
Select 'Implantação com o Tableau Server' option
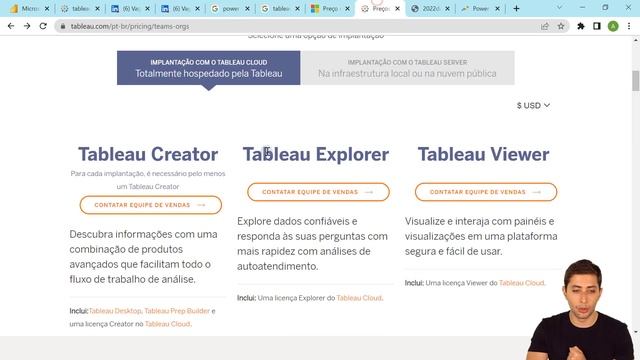point(407,68)
